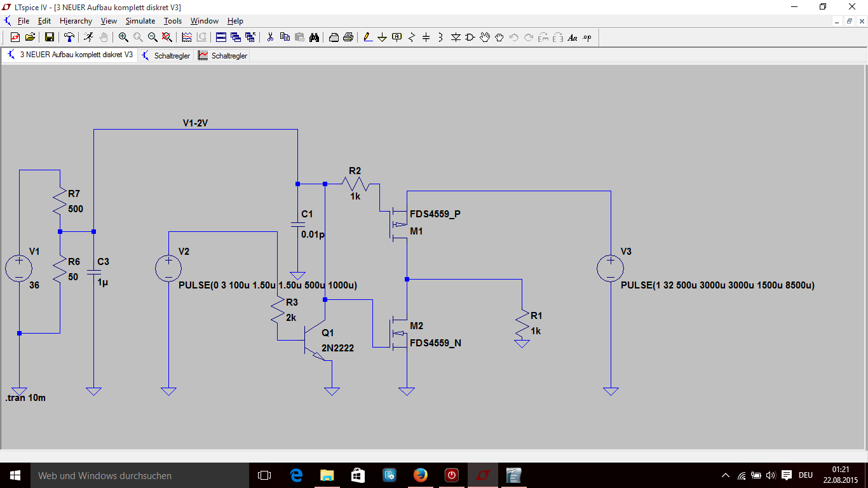Open the Hierarchy menu

76,21
